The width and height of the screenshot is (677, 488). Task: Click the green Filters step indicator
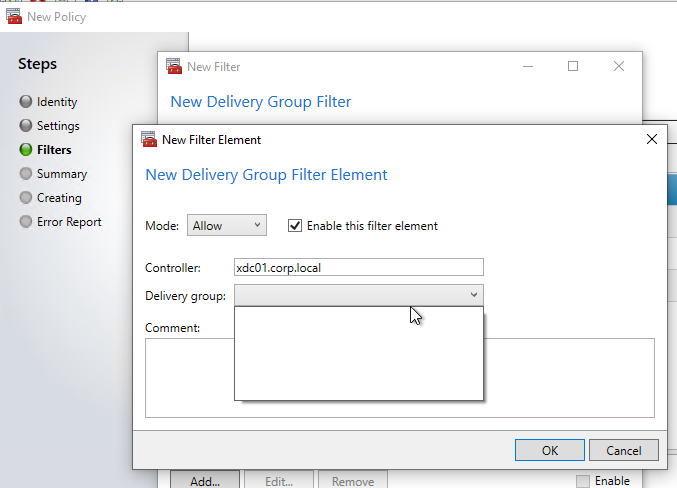click(x=26, y=149)
